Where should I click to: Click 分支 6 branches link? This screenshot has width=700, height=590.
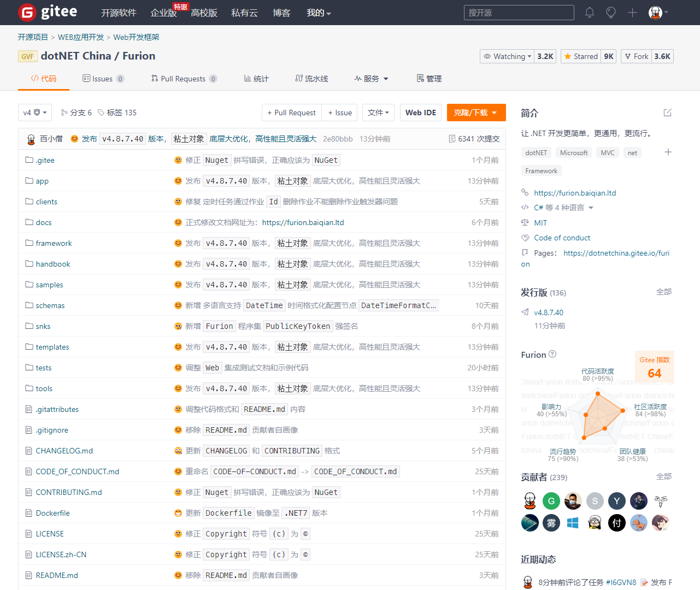coord(76,113)
